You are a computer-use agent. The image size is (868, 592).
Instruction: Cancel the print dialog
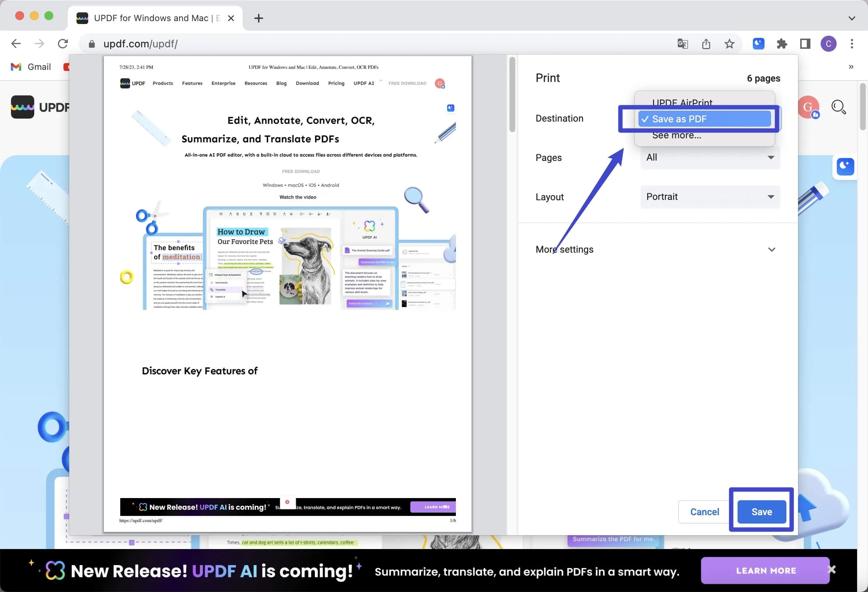[x=704, y=512]
